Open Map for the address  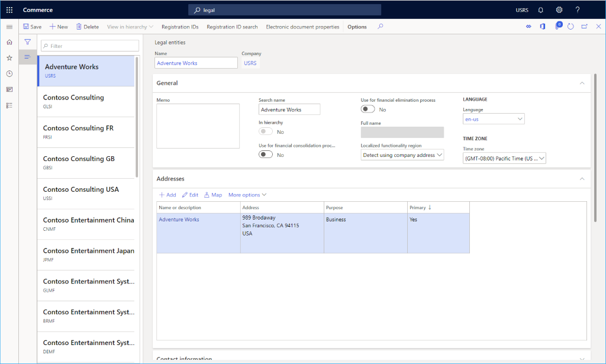coord(213,195)
